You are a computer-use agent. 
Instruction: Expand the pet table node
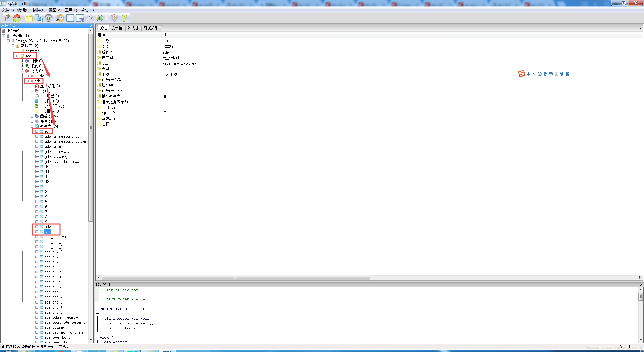tap(37, 231)
